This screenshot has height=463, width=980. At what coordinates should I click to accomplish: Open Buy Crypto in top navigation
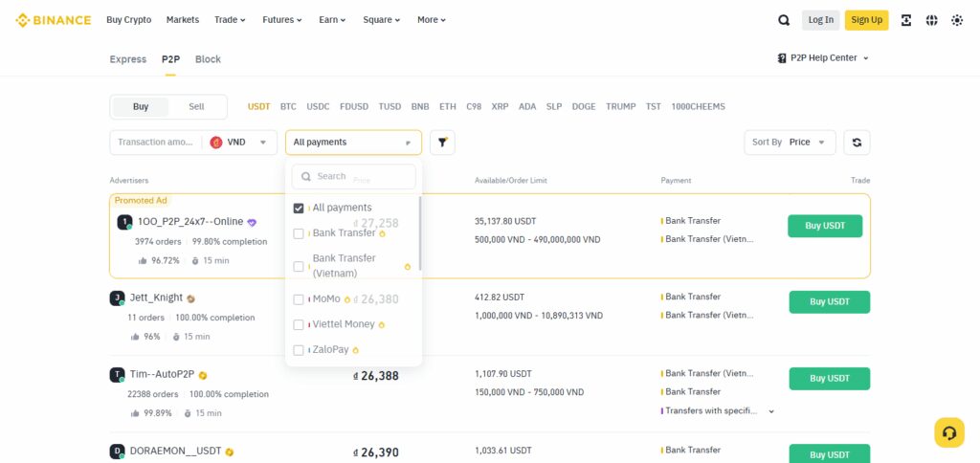click(x=129, y=20)
